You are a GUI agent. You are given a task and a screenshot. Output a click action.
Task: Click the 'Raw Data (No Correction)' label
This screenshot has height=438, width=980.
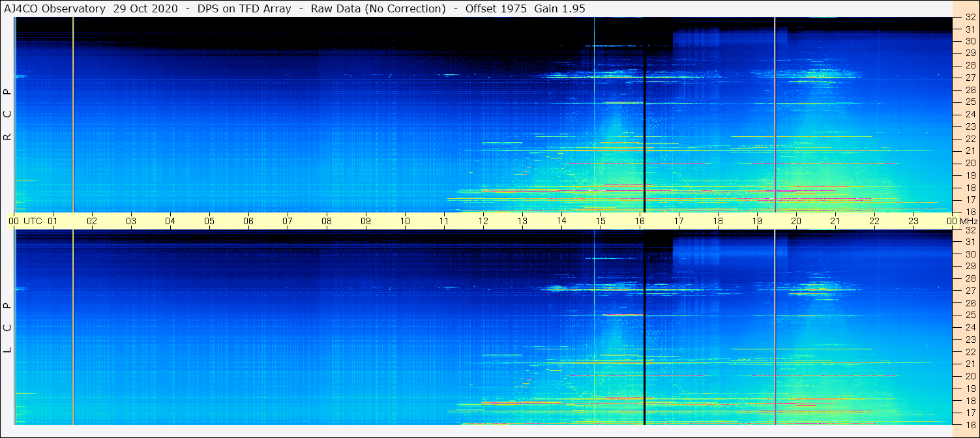[378, 9]
